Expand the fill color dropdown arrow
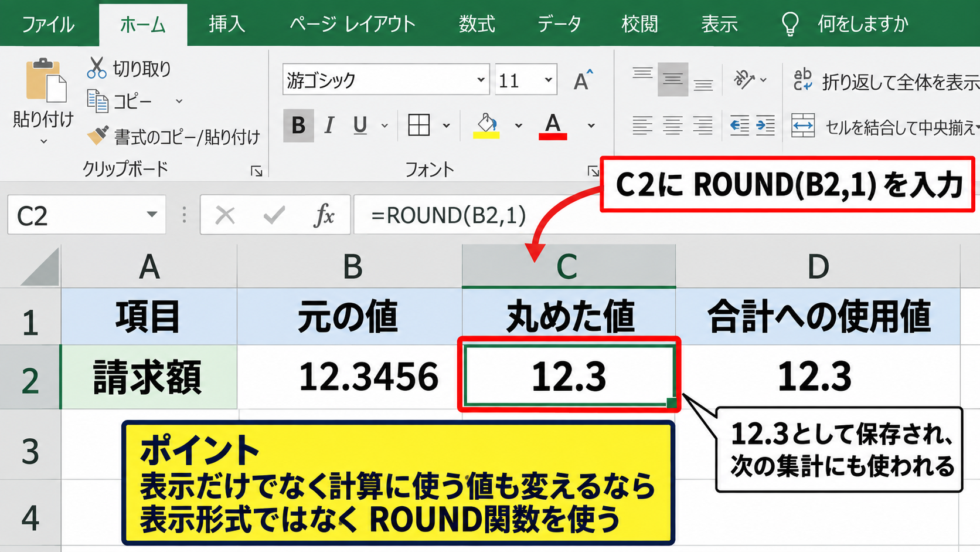Viewport: 980px width, 552px height. click(518, 126)
